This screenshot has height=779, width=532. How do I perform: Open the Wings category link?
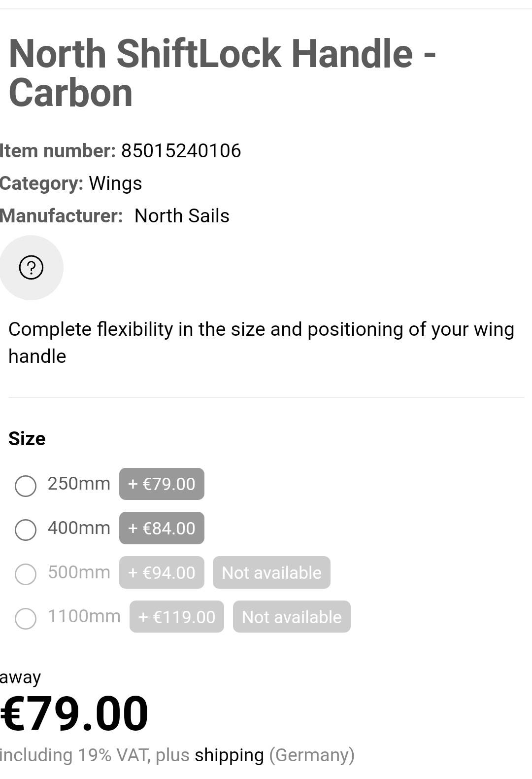[115, 183]
